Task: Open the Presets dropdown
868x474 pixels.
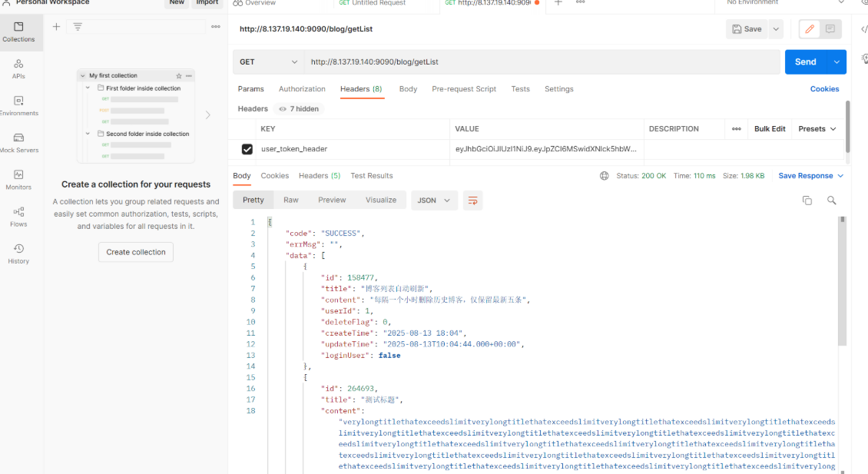Action: (x=817, y=129)
